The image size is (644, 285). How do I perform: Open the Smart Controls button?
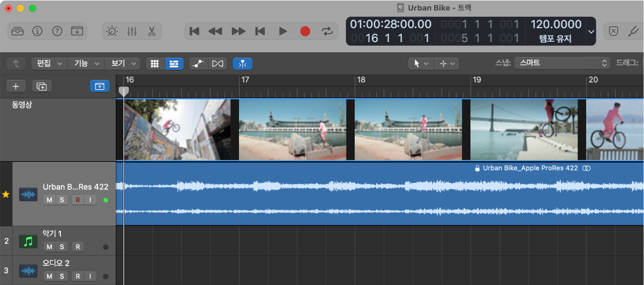[112, 31]
